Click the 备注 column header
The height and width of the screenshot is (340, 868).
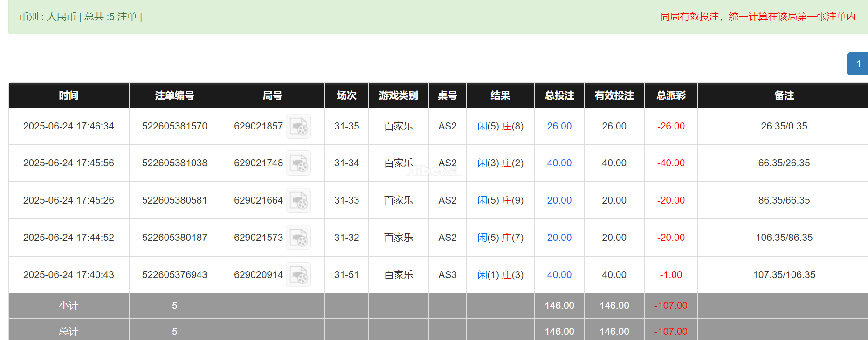pos(784,95)
